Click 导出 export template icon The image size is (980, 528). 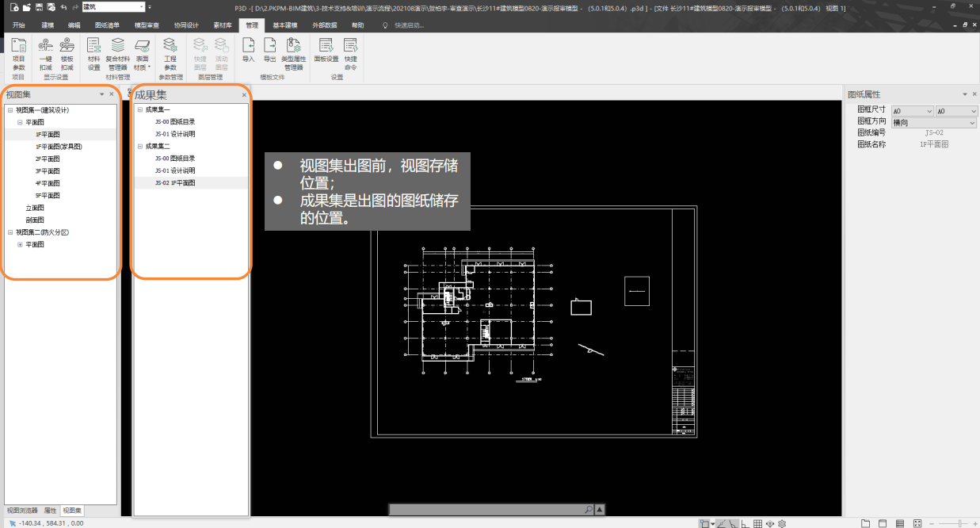pos(269,51)
